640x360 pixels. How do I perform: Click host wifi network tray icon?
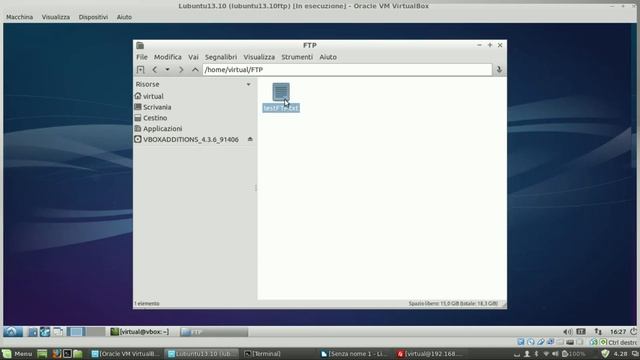(x=546, y=354)
